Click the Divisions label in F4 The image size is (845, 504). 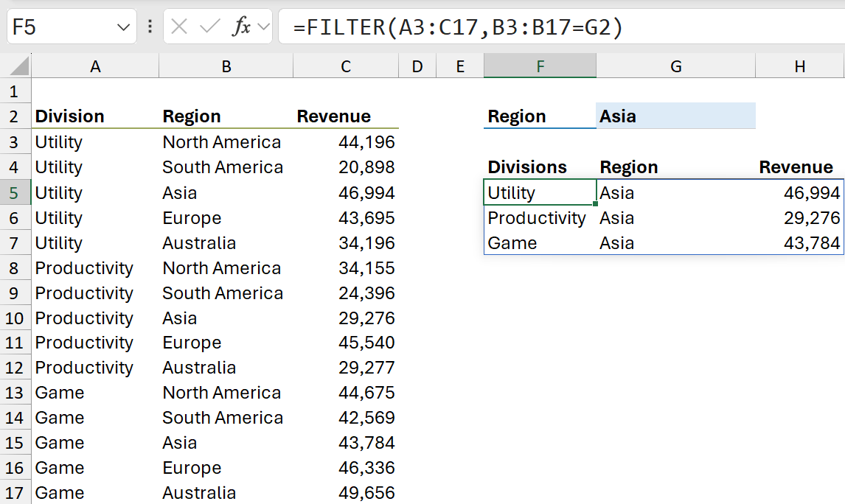(526, 167)
